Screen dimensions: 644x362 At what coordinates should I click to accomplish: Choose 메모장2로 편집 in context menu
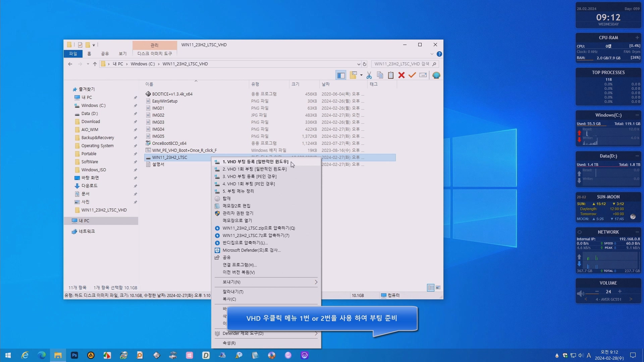tap(266, 206)
